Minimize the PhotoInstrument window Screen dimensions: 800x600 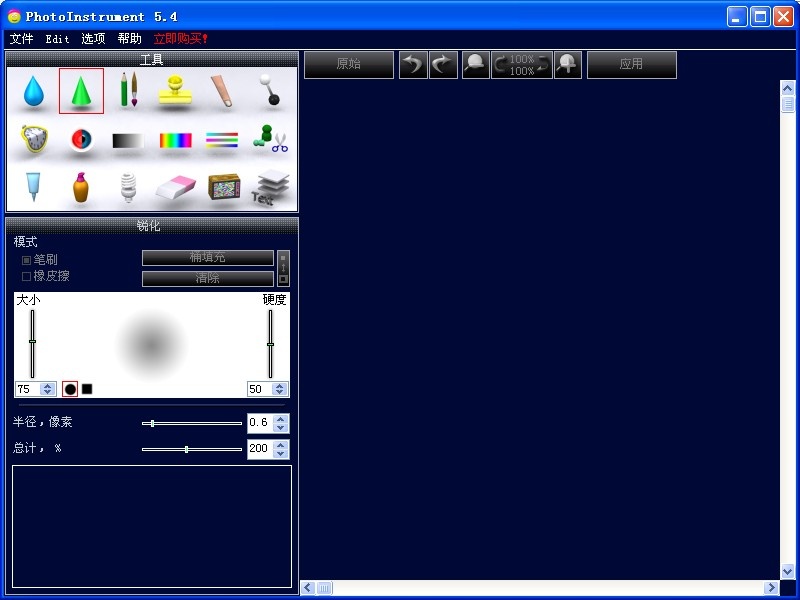pos(737,17)
